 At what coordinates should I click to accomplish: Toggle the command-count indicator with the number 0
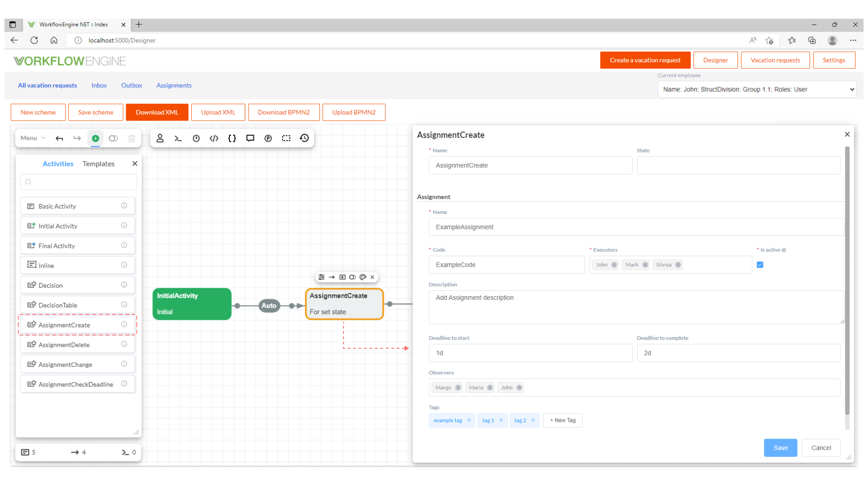pos(129,452)
